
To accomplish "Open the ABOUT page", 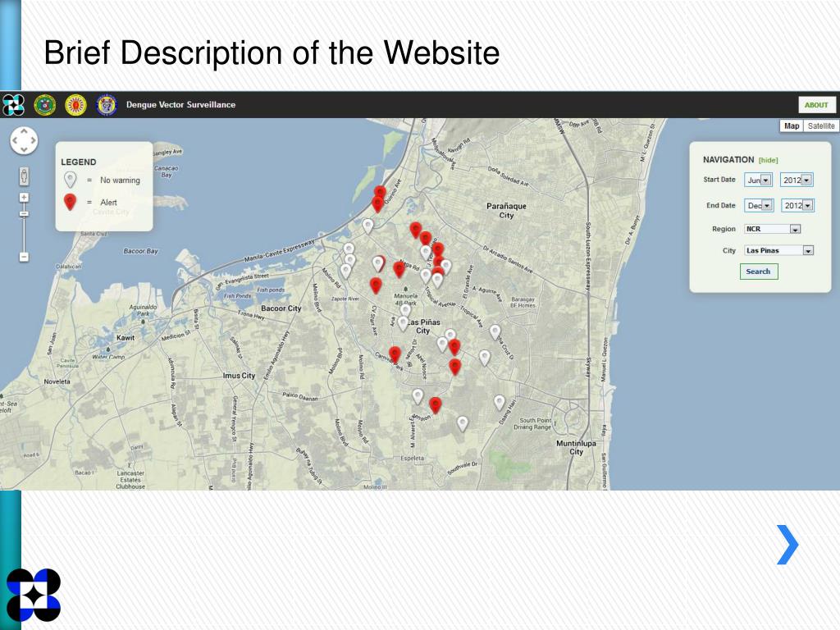I will tap(816, 105).
